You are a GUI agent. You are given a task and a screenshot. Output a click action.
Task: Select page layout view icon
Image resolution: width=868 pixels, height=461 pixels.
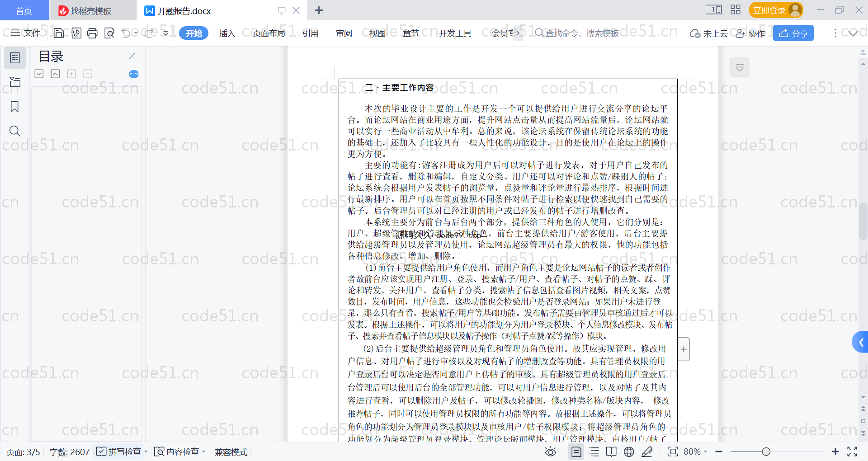[x=576, y=452]
